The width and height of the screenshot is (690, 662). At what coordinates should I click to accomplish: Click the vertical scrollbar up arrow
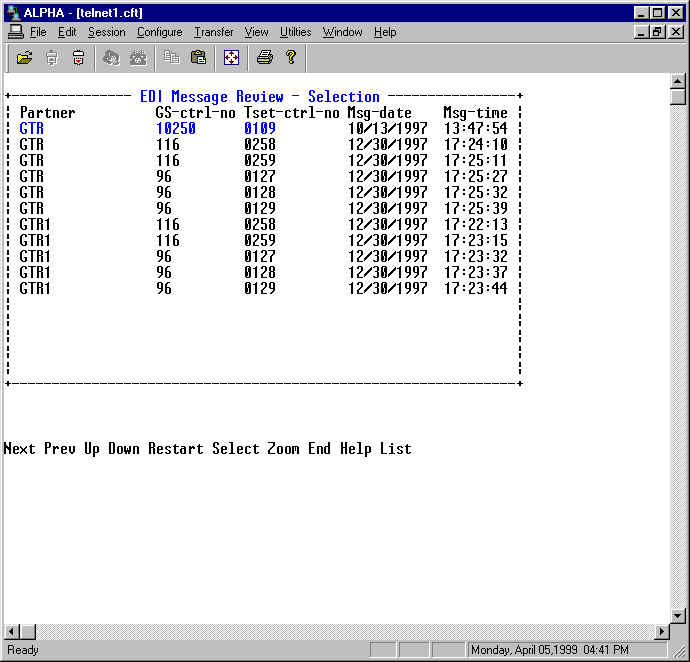pyautogui.click(x=678, y=82)
